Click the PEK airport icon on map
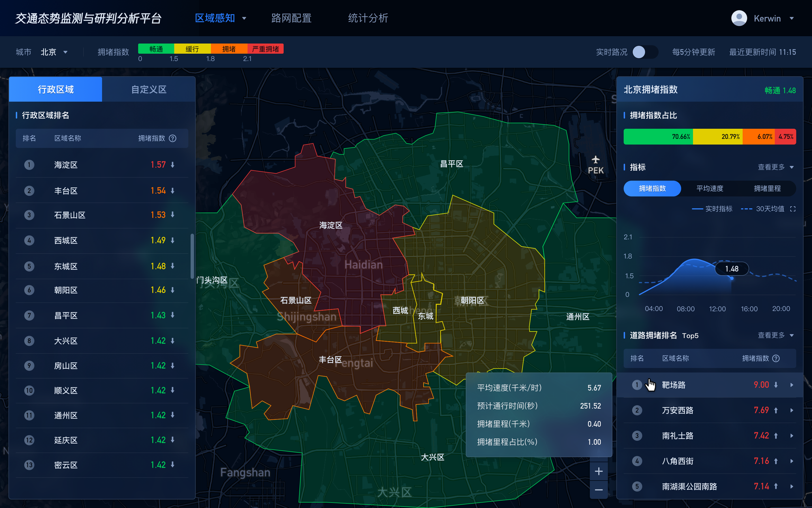 coord(595,160)
